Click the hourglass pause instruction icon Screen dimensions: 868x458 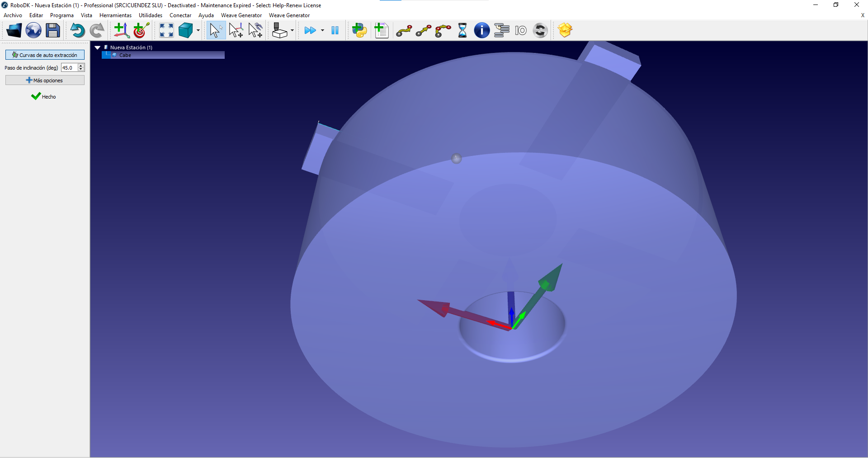462,31
